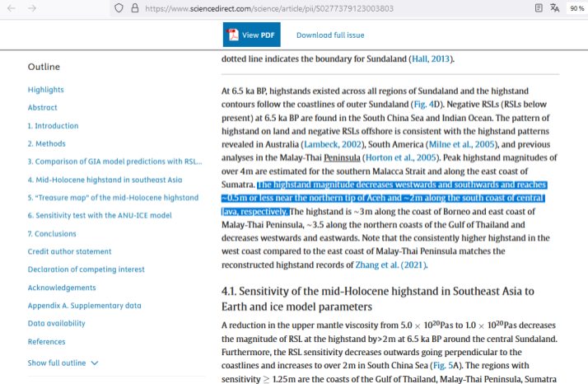Open Declaration of competing interest link
588x384 pixels.
click(86, 269)
